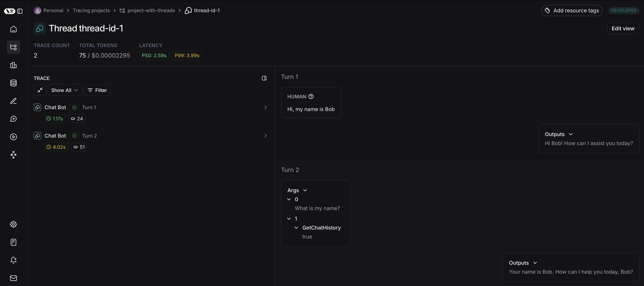
Task: Open the Monitoring bar-chart sidebar icon
Action: point(13,65)
